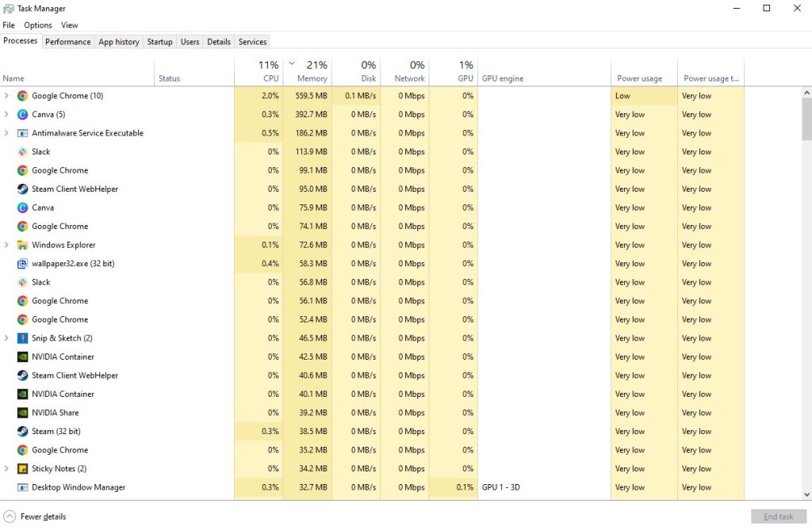Click the Task Manager title bar icon
This screenshot has height=530, width=812.
pyautogui.click(x=8, y=8)
